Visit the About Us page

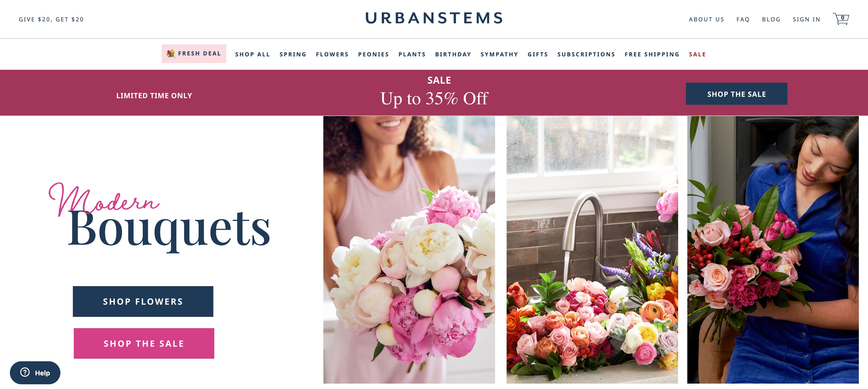click(706, 19)
